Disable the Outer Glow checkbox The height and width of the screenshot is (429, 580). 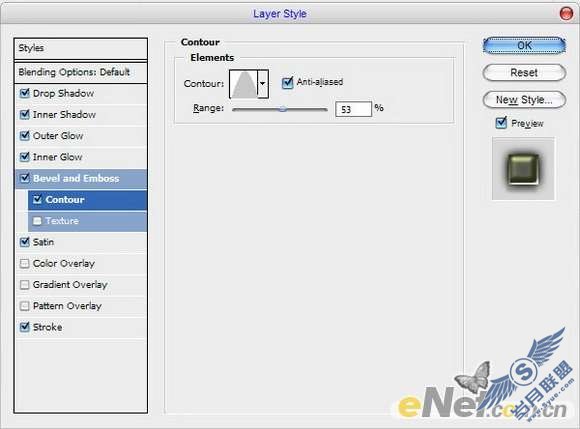24,135
